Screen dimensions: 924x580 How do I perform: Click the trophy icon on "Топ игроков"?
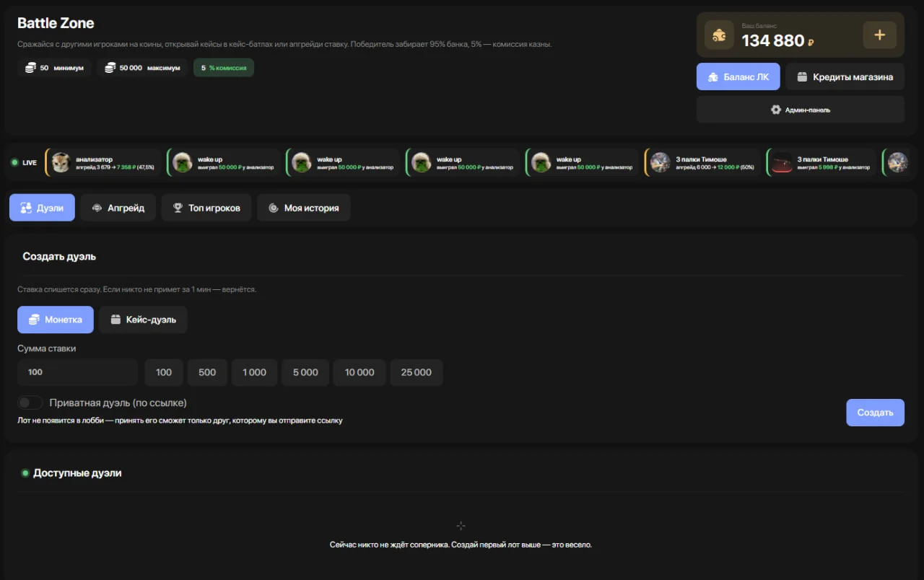178,208
